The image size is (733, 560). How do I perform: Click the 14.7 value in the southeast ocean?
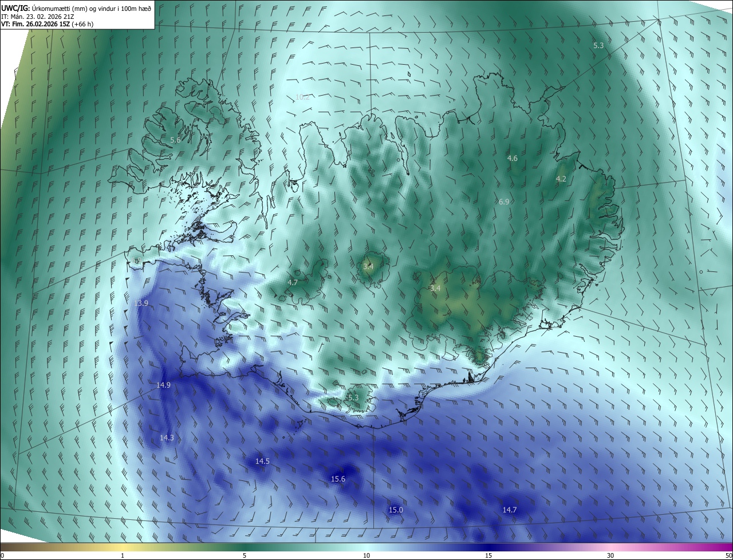tap(510, 510)
